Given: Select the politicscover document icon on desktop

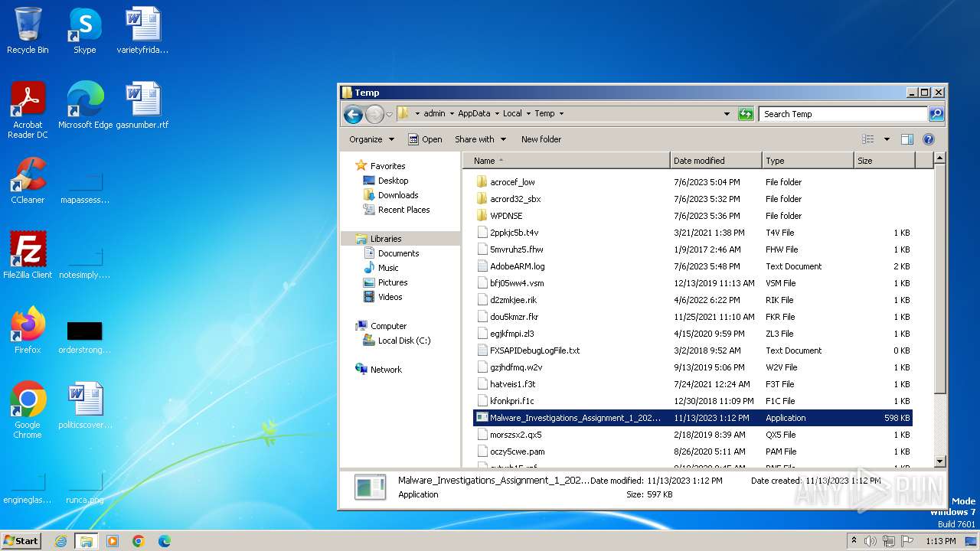Looking at the screenshot, I should pyautogui.click(x=85, y=406).
